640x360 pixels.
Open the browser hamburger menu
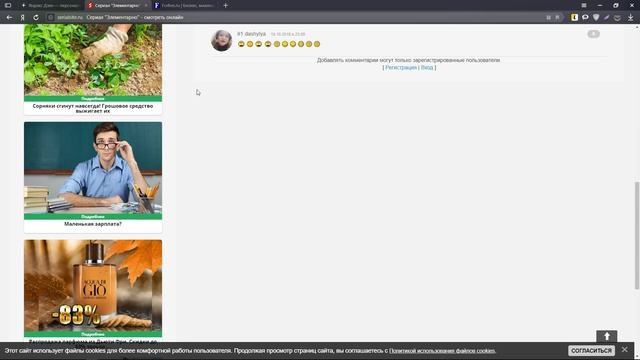(584, 5)
